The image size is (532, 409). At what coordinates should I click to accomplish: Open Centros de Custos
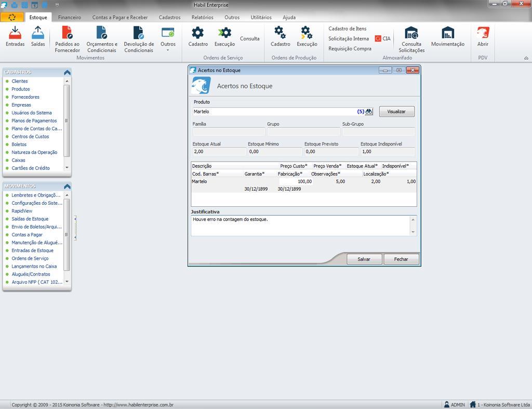tap(30, 137)
